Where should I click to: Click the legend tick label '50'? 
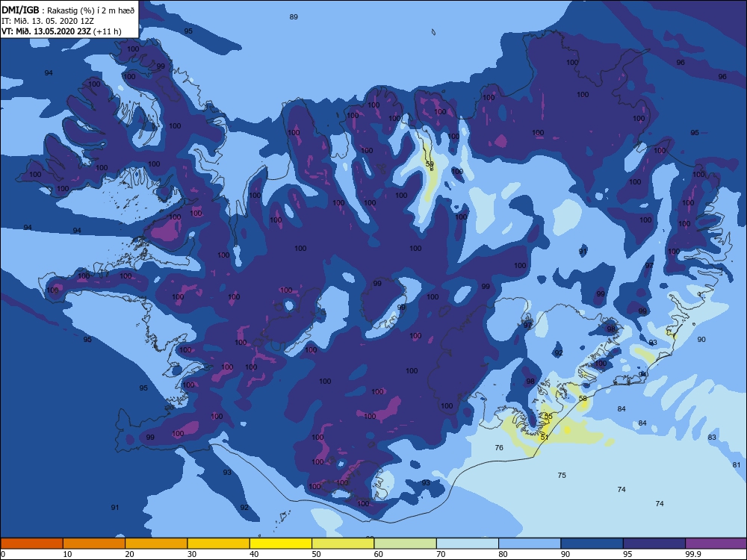[x=316, y=554]
